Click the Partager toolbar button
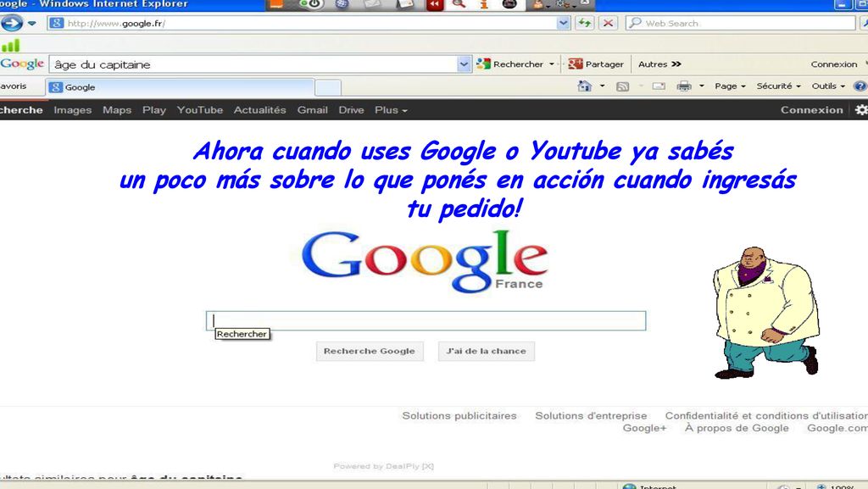868x489 pixels. click(596, 64)
